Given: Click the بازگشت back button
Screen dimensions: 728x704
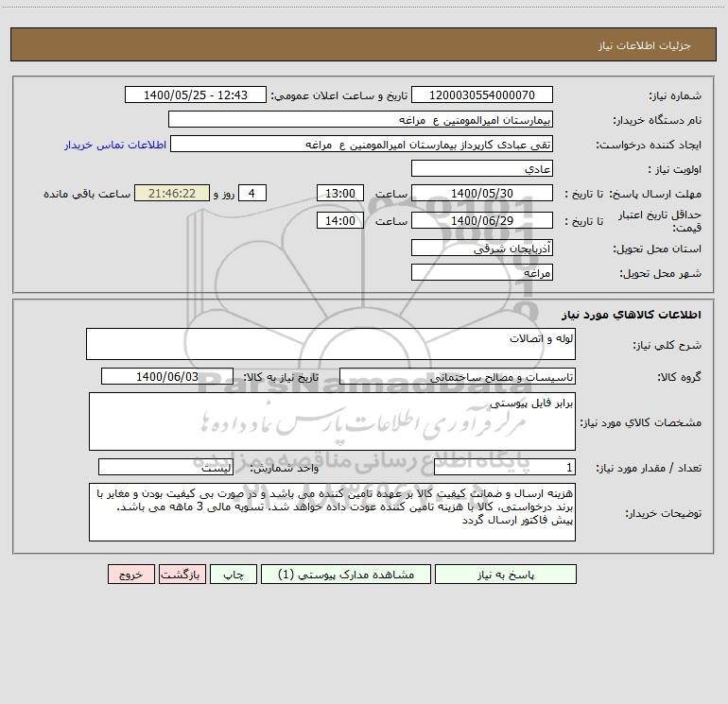Looking at the screenshot, I should [182, 574].
